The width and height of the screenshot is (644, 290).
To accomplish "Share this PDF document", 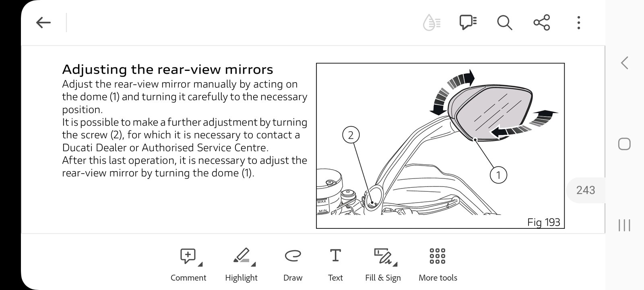I will pos(542,23).
